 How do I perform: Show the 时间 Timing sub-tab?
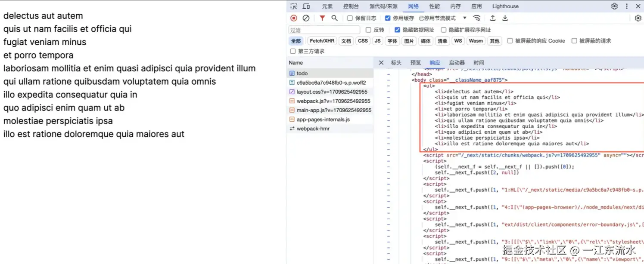[x=479, y=63]
